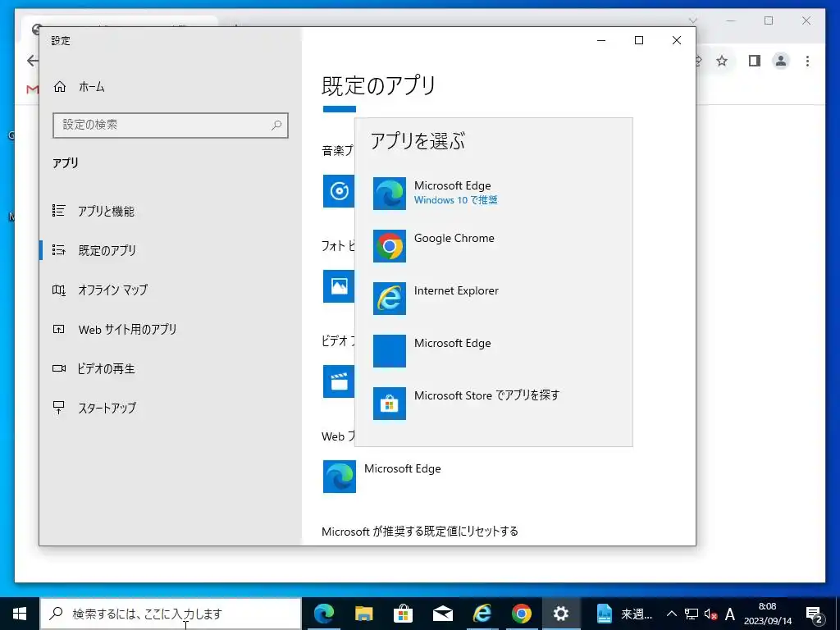Click the taskbar search box
Image resolution: width=840 pixels, height=630 pixels.
tap(171, 614)
